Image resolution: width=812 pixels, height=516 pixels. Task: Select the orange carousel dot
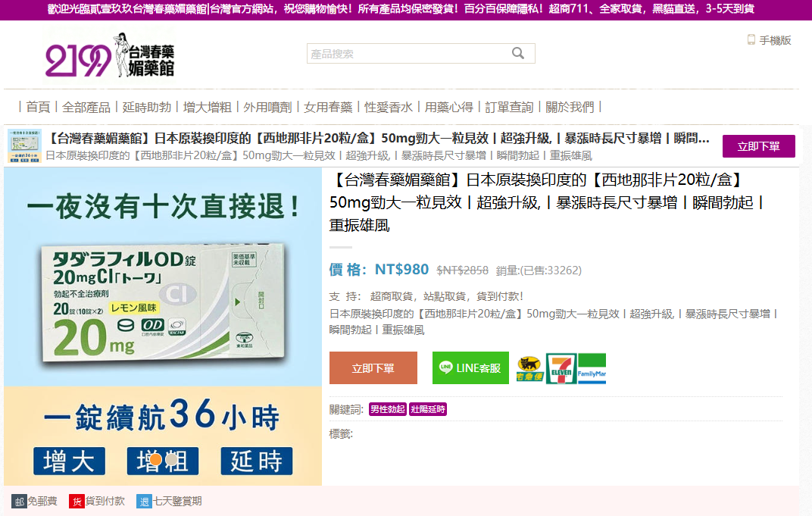coord(155,459)
